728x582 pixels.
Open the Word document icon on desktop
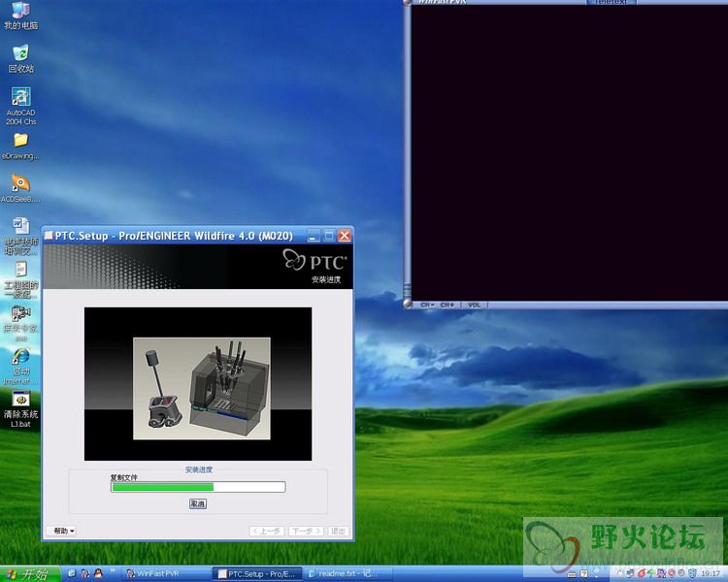[x=21, y=237]
